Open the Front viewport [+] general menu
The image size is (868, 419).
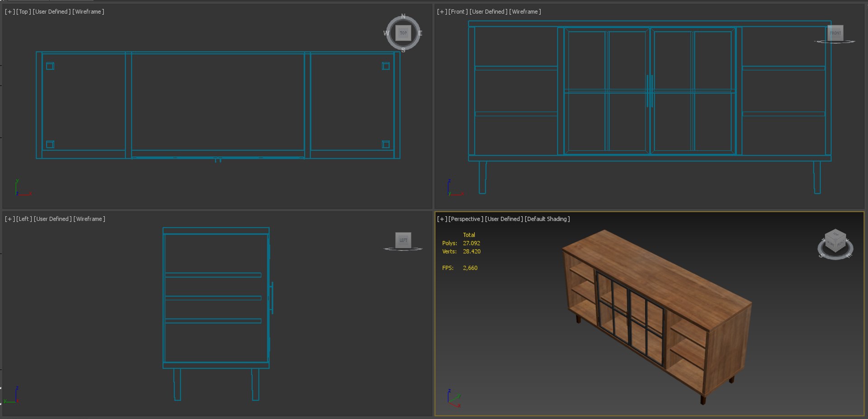tap(442, 12)
